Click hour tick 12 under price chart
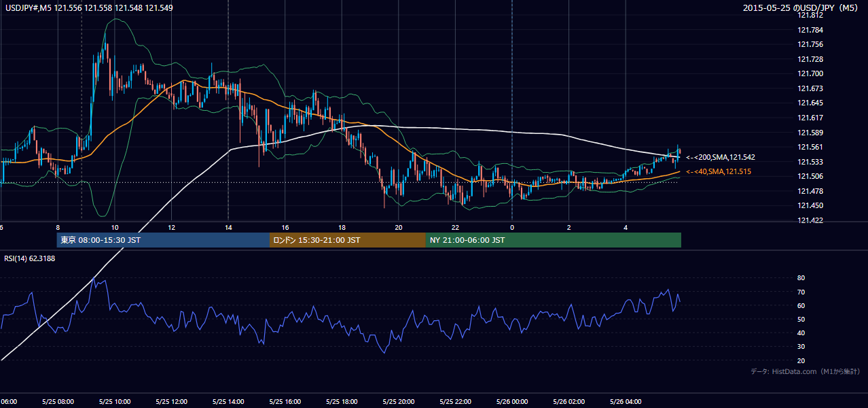Screen dimensions: 868x408 [171, 228]
